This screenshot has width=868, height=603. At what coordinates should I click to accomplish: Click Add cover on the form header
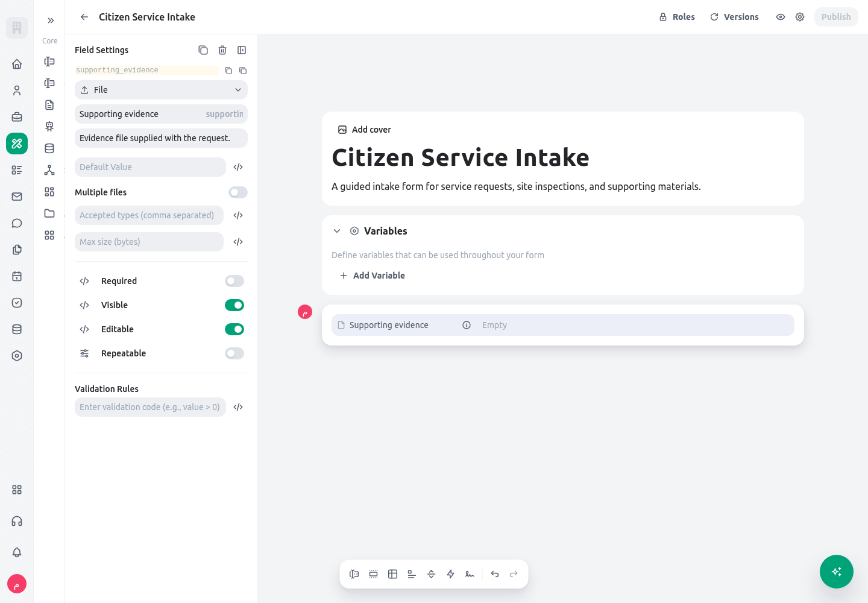pos(365,130)
